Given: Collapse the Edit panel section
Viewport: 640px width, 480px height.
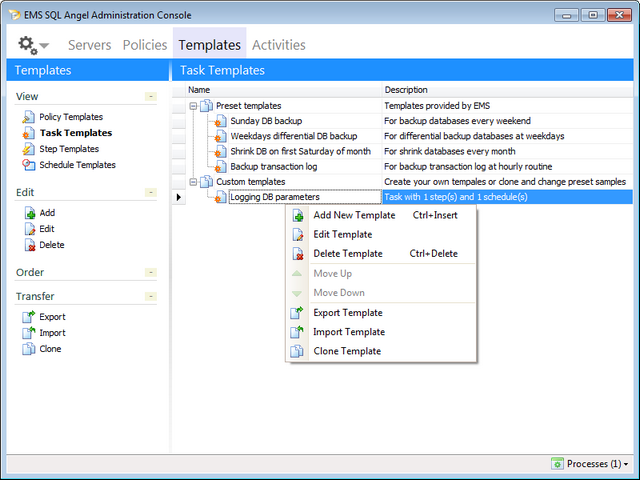Looking at the screenshot, I should tap(151, 192).
